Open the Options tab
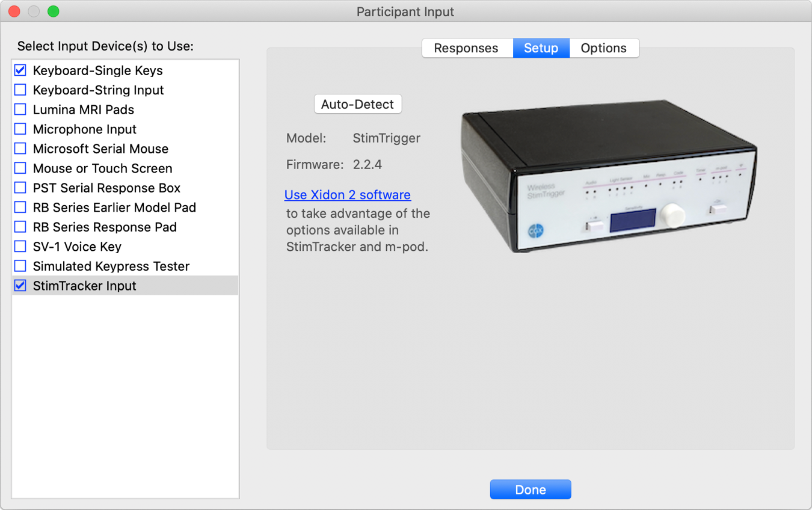Viewport: 812px width, 510px height. (604, 48)
